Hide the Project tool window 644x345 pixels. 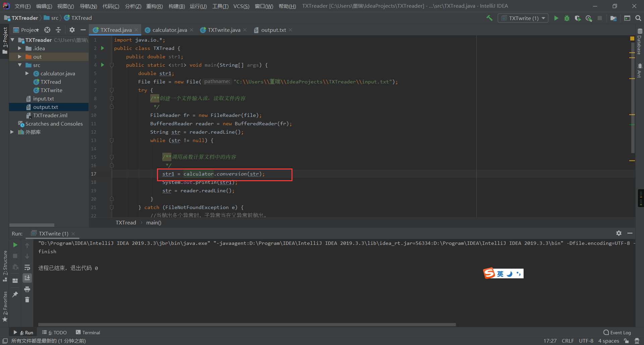[83, 30]
